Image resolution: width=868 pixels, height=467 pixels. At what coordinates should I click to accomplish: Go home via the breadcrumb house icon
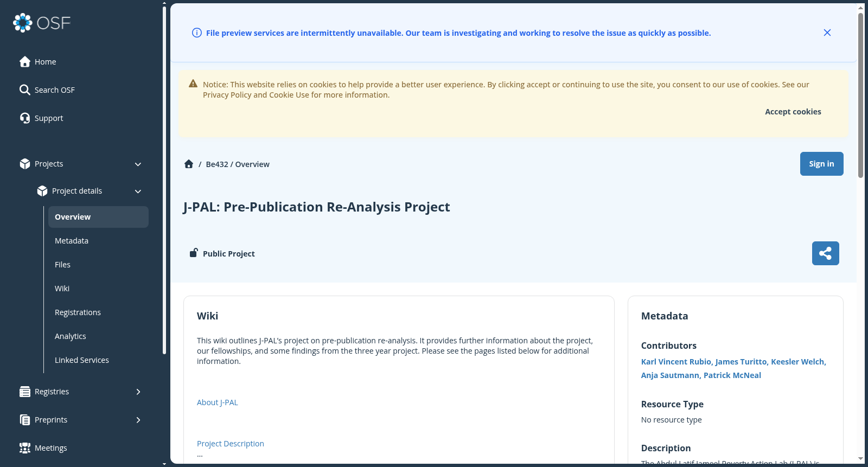pyautogui.click(x=189, y=164)
